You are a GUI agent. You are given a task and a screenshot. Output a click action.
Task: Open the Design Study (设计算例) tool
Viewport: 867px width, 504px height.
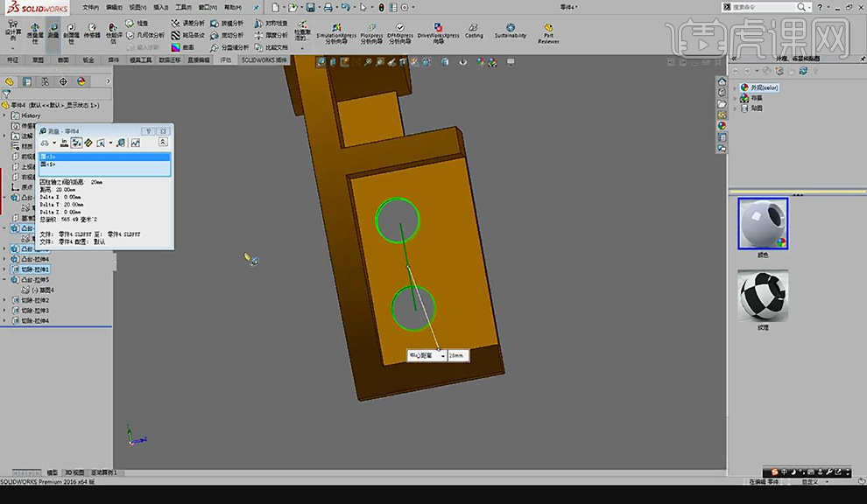point(13,31)
